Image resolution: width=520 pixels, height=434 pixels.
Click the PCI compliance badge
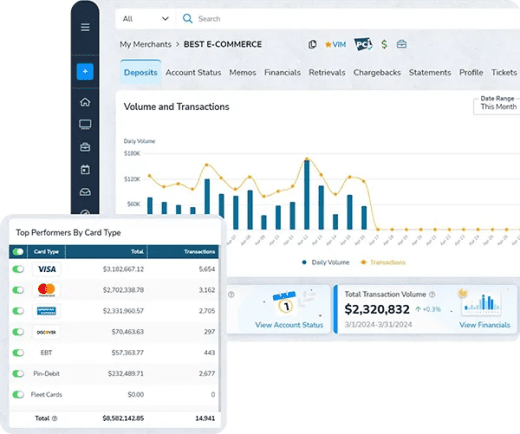[x=363, y=44]
